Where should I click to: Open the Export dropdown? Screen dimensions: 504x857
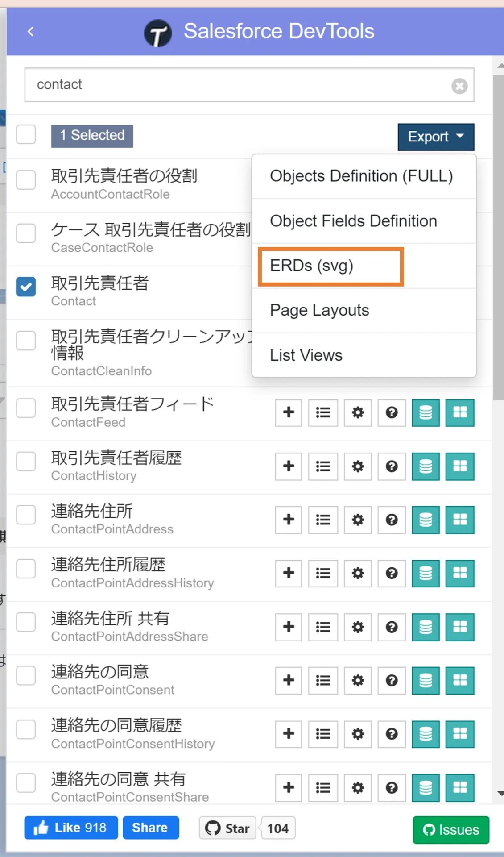(435, 137)
